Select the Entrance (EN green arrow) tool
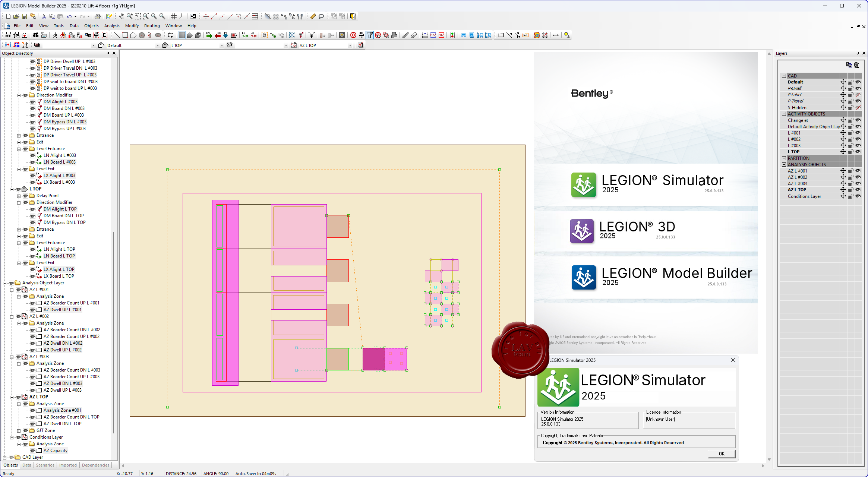Screen dimensions: 868x477 point(209,35)
